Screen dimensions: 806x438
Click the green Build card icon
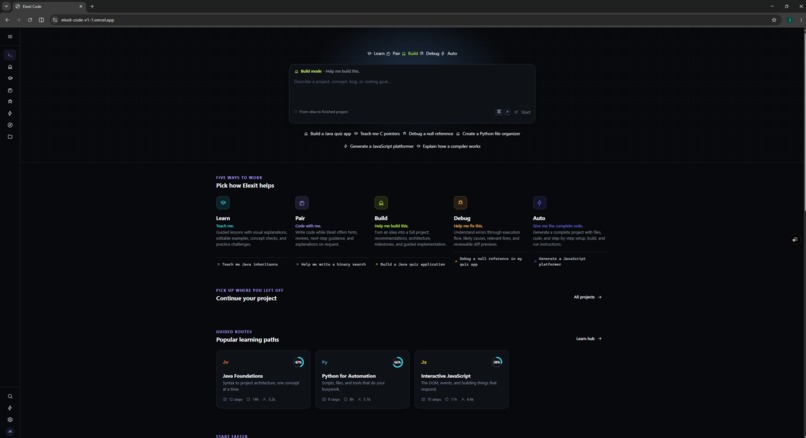381,203
